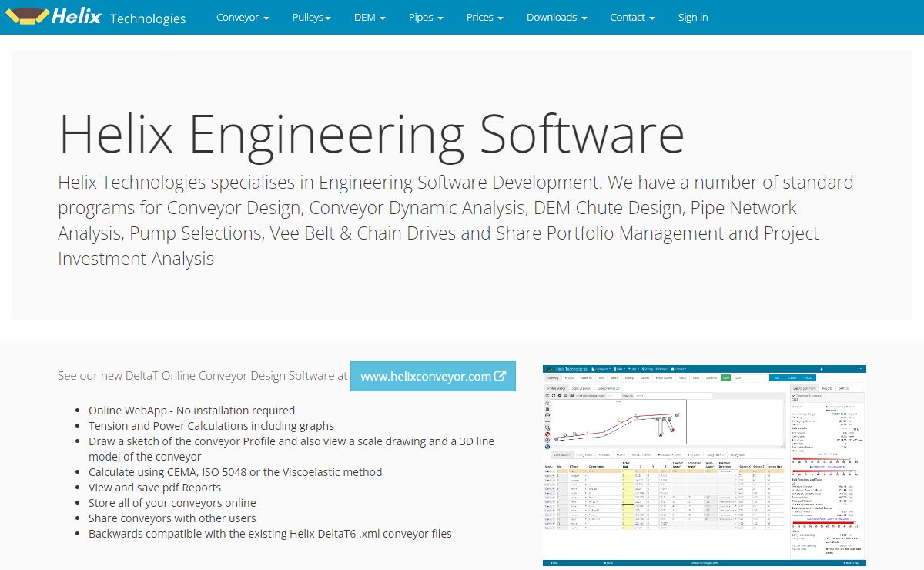Viewport: 924px width, 570px height.
Task: Expand the Conveyor dropdown menu
Action: pyautogui.click(x=243, y=17)
